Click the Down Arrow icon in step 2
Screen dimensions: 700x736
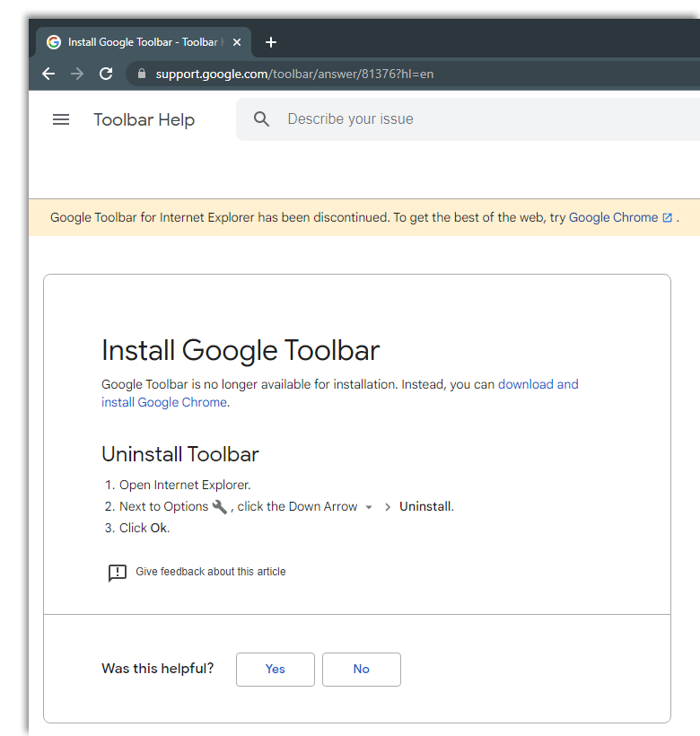(x=369, y=507)
